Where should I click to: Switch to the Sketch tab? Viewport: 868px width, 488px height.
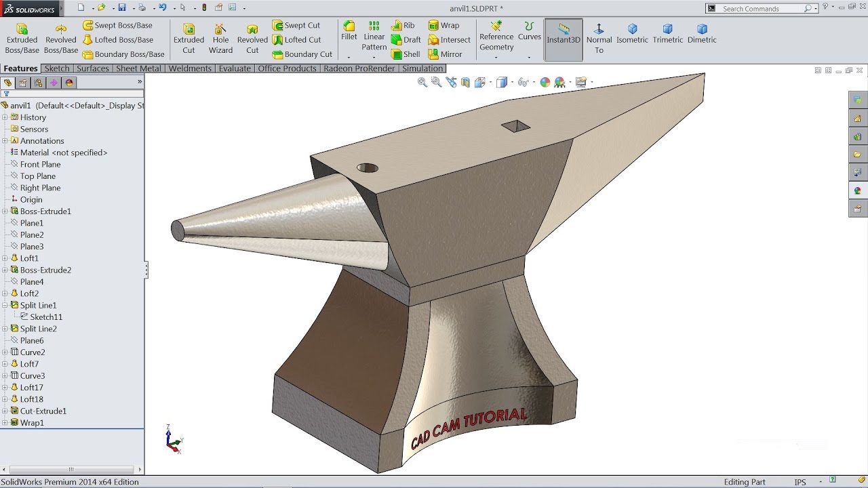click(x=57, y=68)
